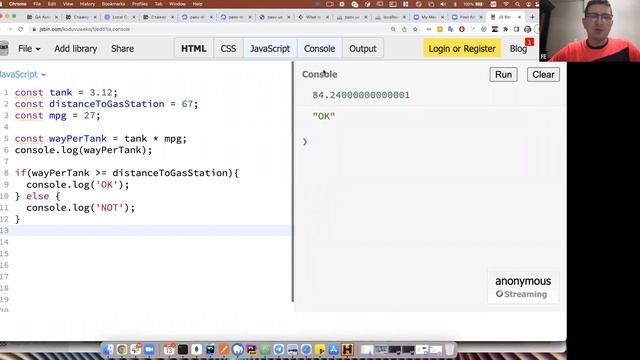Click the "OK" console output line
Screen dimensions: 640x360
pyautogui.click(x=324, y=116)
